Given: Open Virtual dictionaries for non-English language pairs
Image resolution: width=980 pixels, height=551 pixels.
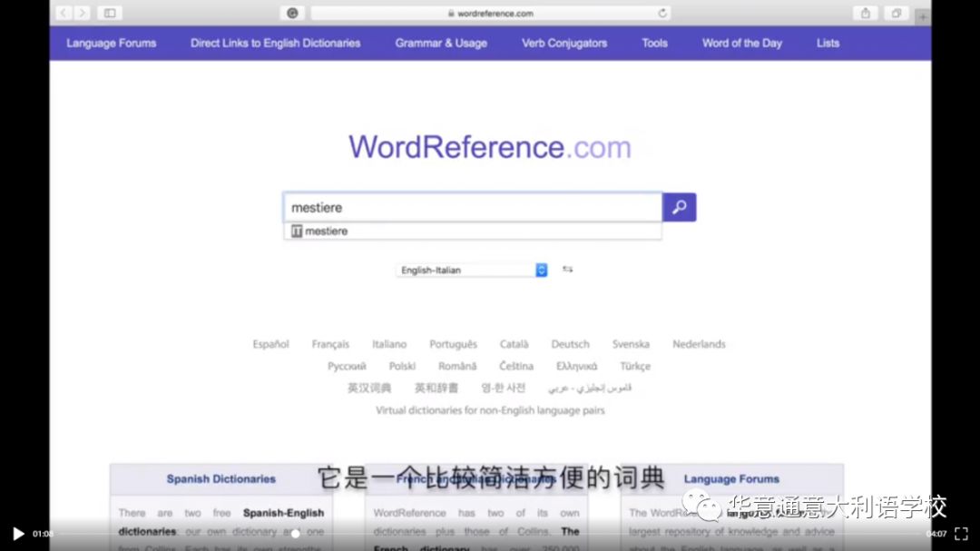Looking at the screenshot, I should tap(490, 410).
